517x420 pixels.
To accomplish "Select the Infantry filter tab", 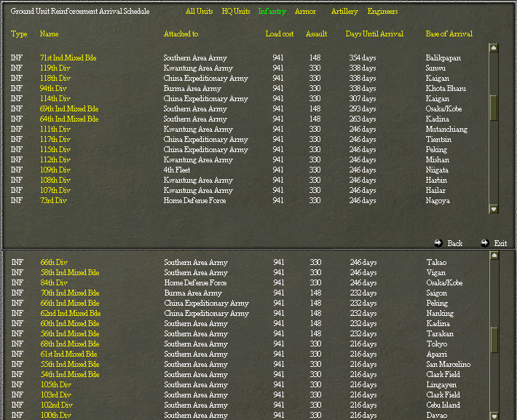I will pos(272,12).
